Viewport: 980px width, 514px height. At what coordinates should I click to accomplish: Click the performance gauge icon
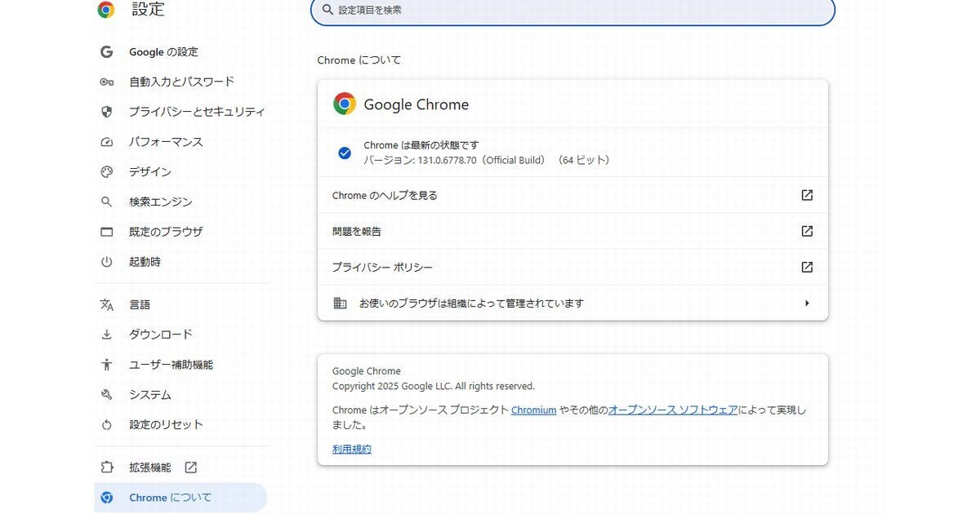[x=106, y=142]
